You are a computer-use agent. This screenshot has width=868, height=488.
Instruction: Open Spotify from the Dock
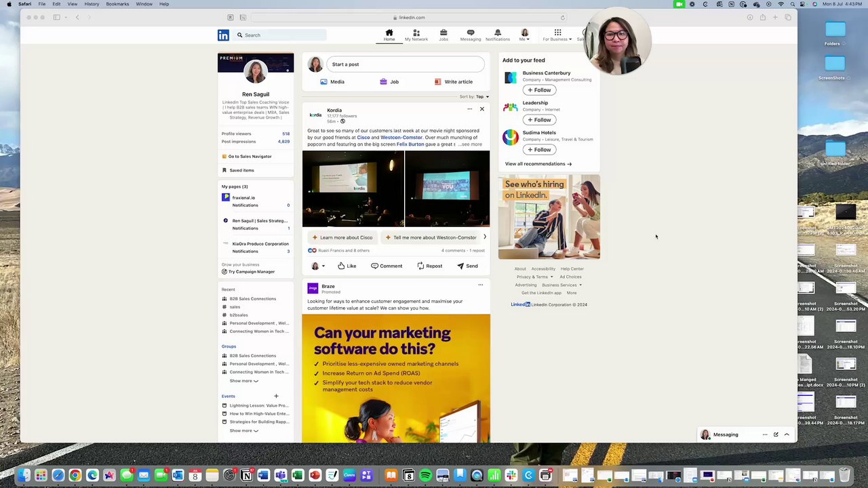[x=426, y=476]
